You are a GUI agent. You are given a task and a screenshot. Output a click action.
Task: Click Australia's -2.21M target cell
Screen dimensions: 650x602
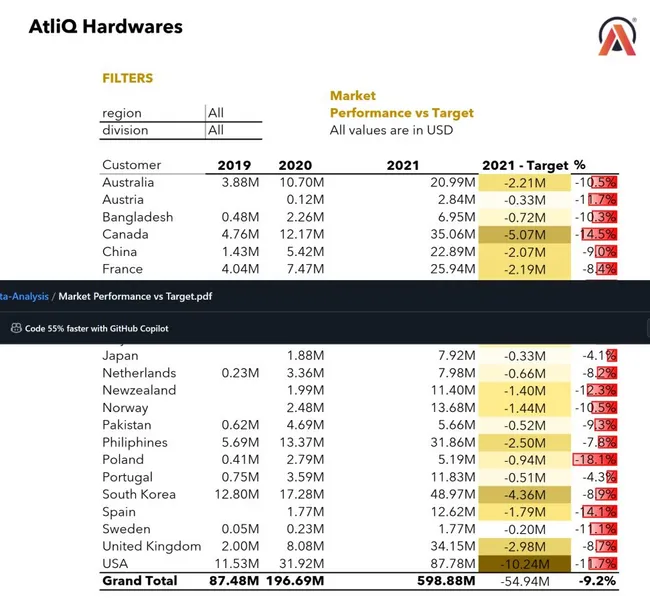[x=525, y=183]
